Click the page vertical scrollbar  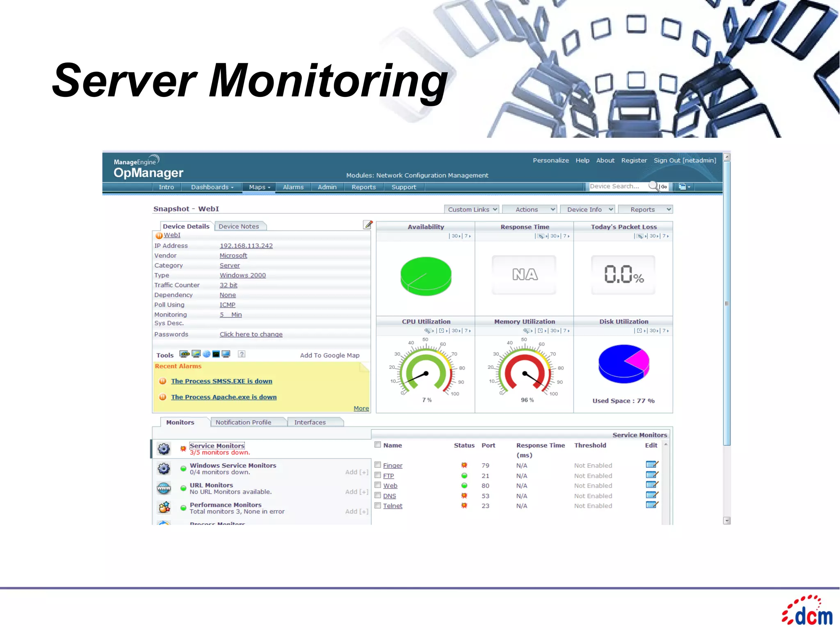(727, 304)
